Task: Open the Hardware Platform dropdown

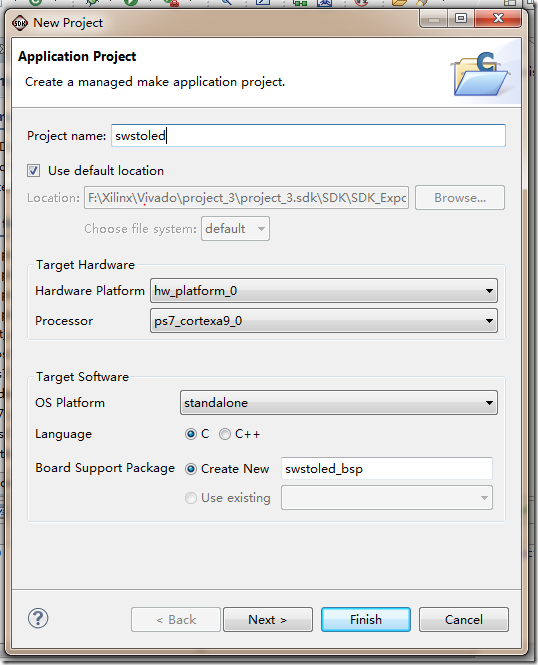Action: pos(323,291)
